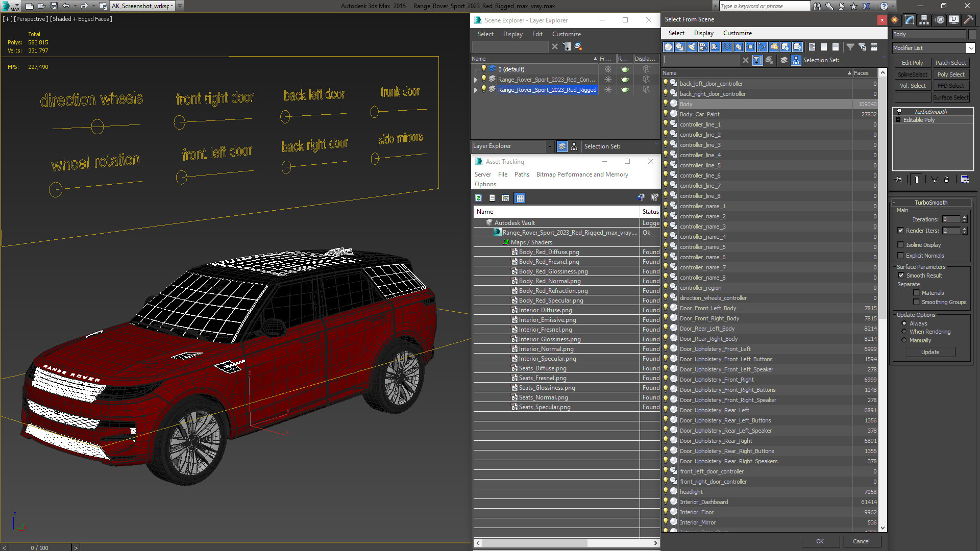
Task: Select When Rendering update option
Action: click(904, 332)
